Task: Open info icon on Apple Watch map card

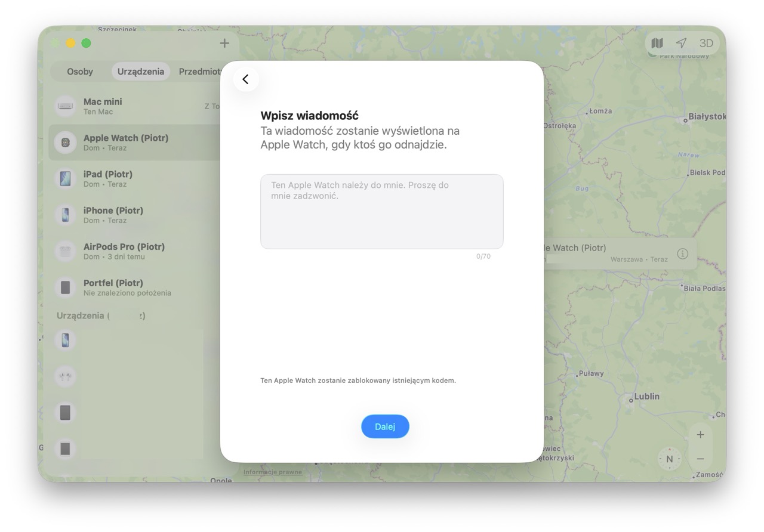Action: point(682,253)
